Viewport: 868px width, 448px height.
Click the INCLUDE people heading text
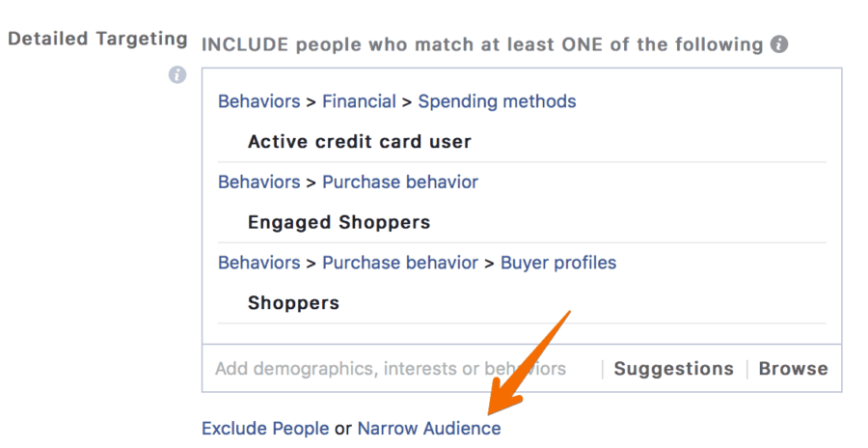(x=482, y=44)
